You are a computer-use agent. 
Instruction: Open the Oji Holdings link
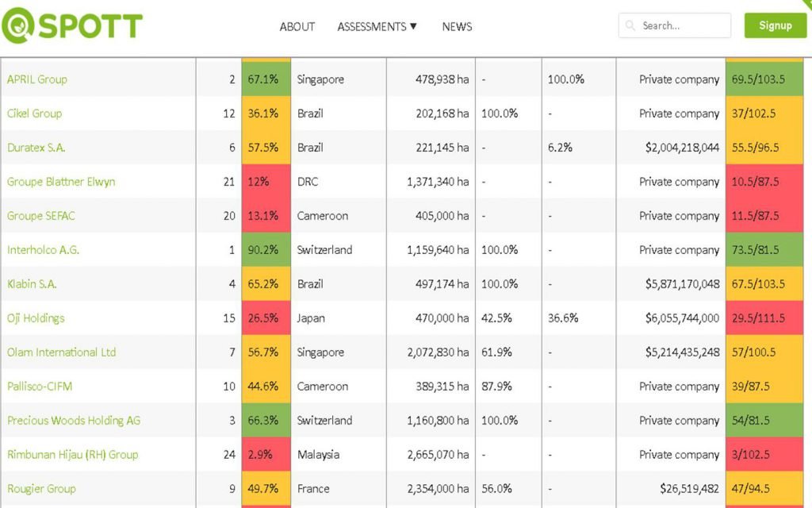coord(36,318)
